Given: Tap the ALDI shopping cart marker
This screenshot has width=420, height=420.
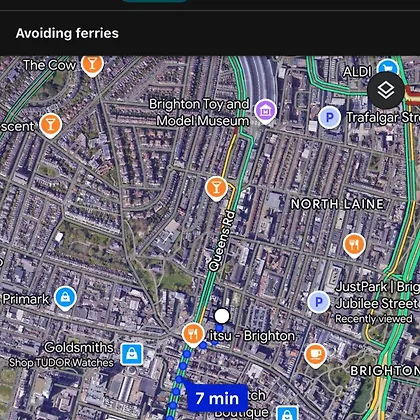Looking at the screenshot, I should pos(388,67).
